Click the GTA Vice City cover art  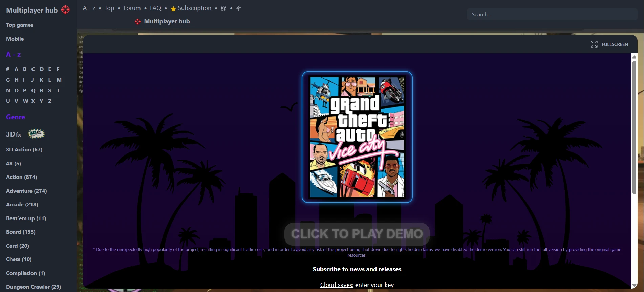point(357,137)
